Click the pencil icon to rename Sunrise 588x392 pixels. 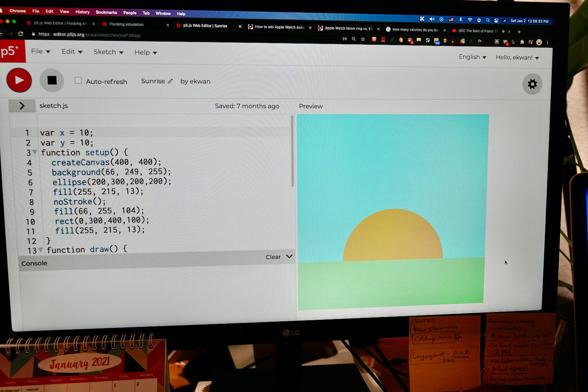[170, 82]
